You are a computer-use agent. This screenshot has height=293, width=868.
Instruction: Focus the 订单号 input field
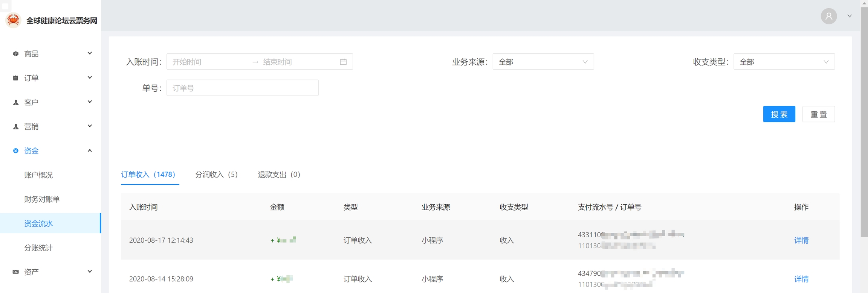pos(242,88)
